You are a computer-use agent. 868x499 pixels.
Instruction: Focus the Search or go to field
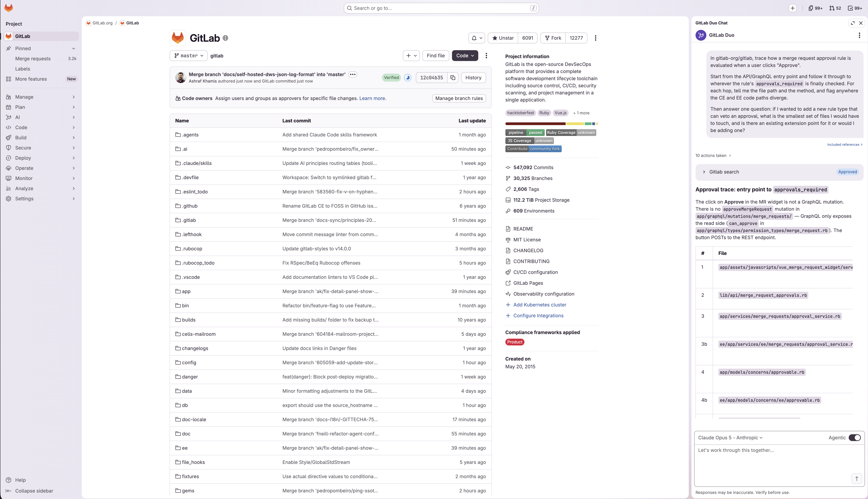[x=441, y=8]
